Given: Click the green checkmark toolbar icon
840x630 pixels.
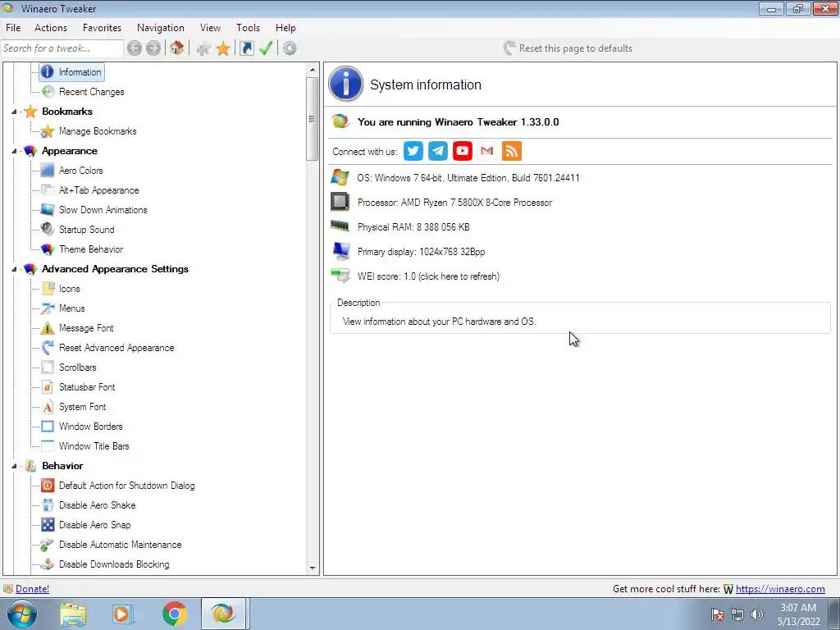Looking at the screenshot, I should click(x=266, y=48).
